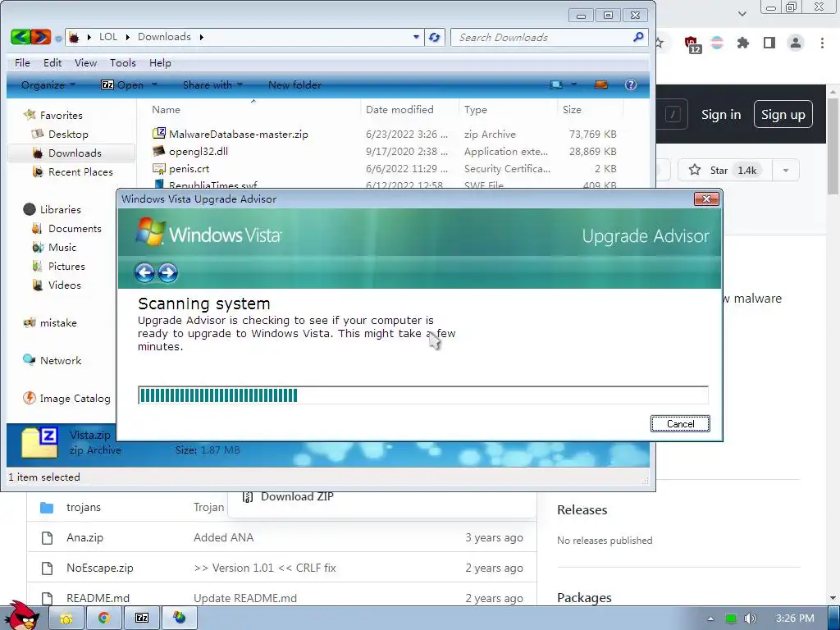Screen dimensions: 840x630
Task: Expand the Organize dropdown
Action: (x=48, y=84)
